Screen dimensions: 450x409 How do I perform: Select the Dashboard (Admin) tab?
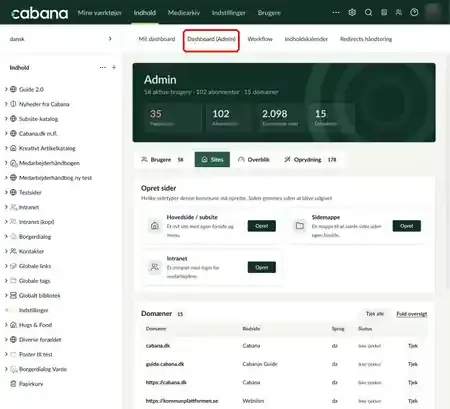point(211,39)
